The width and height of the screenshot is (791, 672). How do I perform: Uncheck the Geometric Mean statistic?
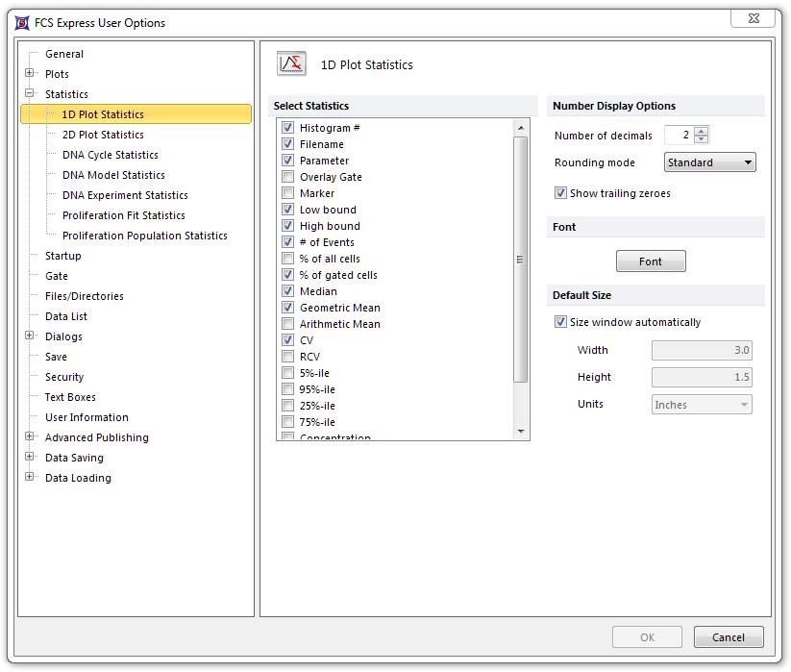click(288, 308)
